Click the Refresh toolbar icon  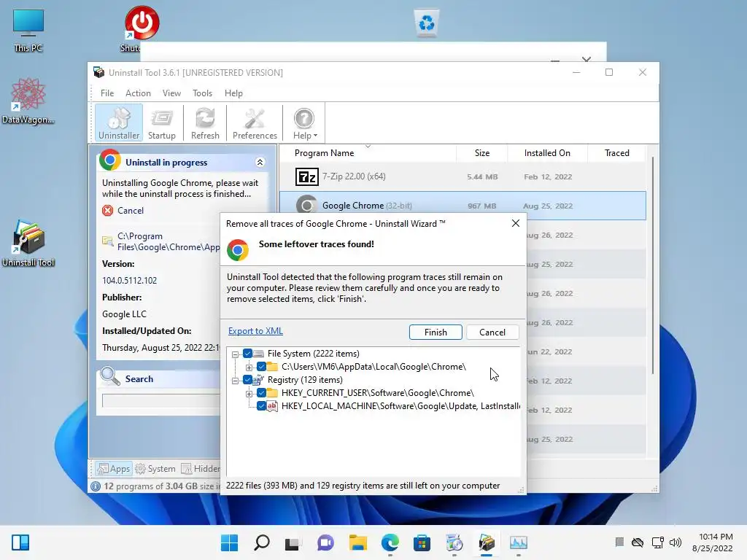[205, 122]
